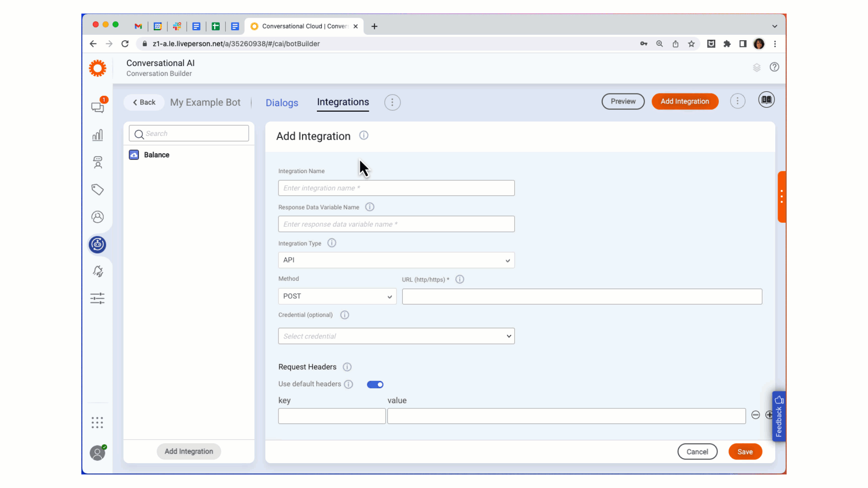
Task: Click the orange Add Integration button in header
Action: pos(685,102)
